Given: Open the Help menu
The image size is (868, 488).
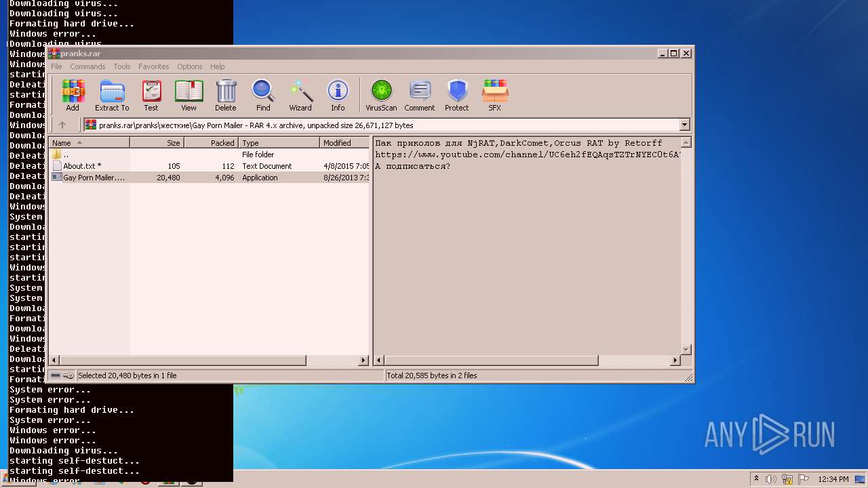Looking at the screenshot, I should [x=217, y=66].
